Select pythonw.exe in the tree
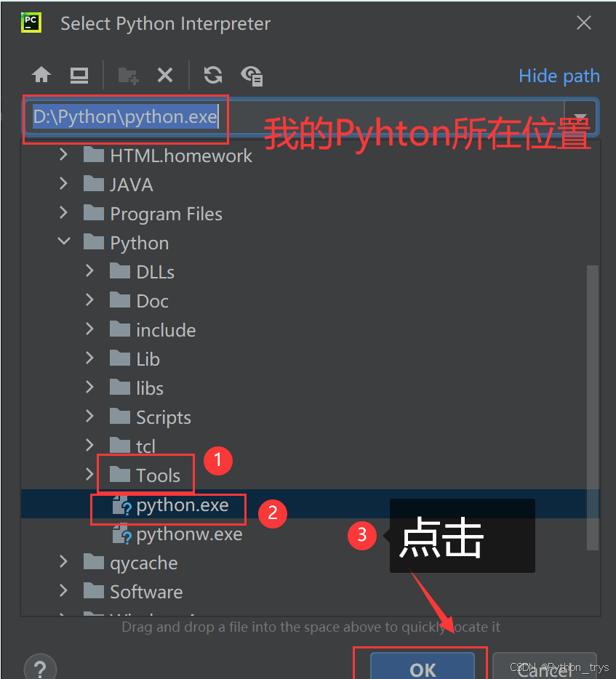The width and height of the screenshot is (616, 679). pos(189,534)
